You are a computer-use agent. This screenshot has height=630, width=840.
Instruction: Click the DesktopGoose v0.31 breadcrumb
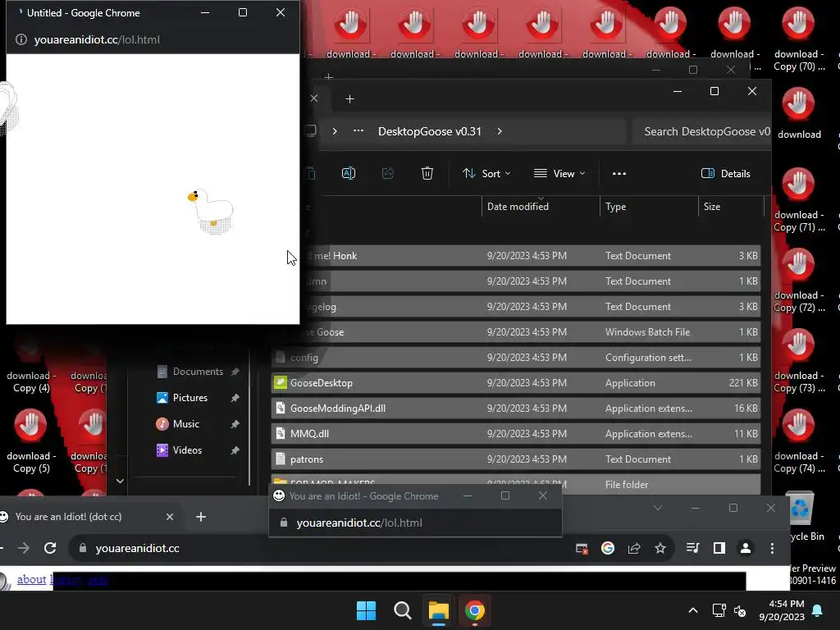pyautogui.click(x=430, y=131)
